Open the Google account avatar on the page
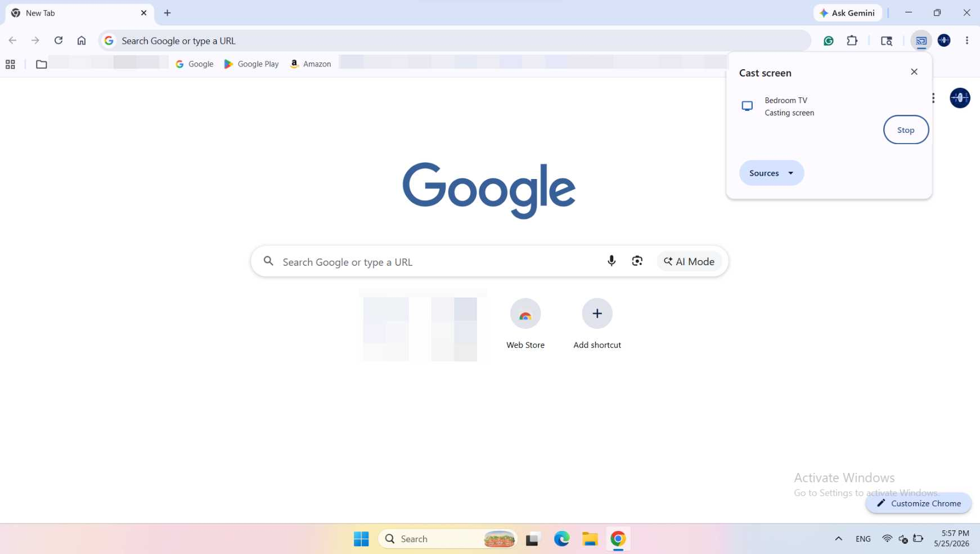Viewport: 980px width, 554px height. pos(960,98)
